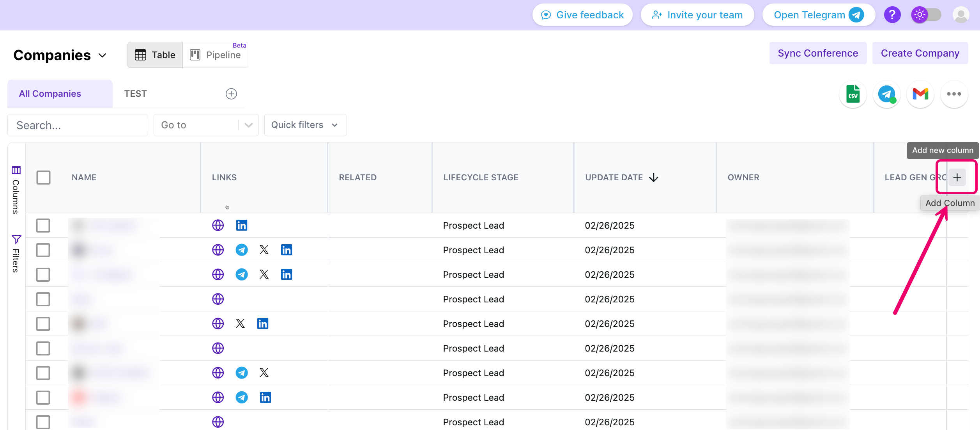Add a new view with the circled plus

click(231, 94)
